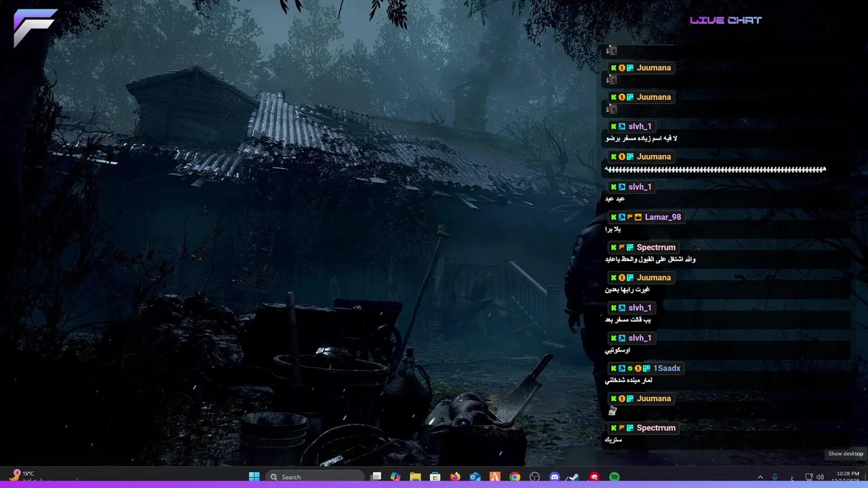The image size is (868, 488).
Task: Click the long spam line under Juumana
Action: point(715,169)
